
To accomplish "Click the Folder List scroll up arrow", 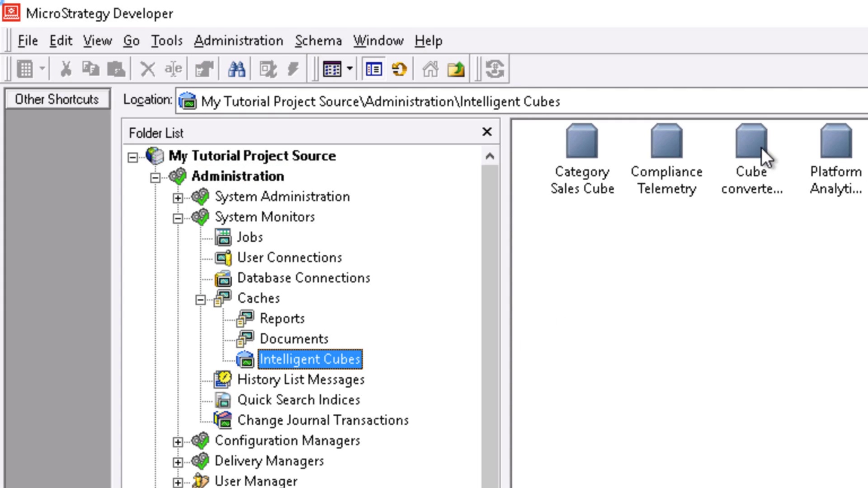I will click(x=490, y=156).
